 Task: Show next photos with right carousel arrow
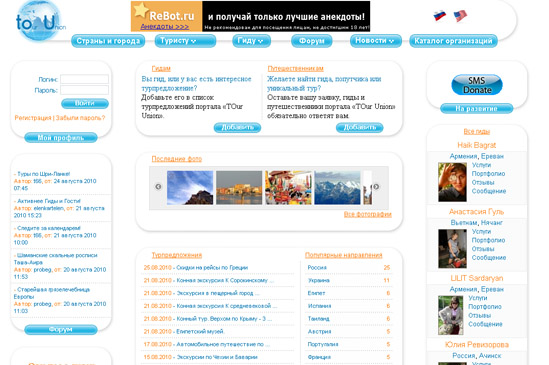click(x=376, y=187)
